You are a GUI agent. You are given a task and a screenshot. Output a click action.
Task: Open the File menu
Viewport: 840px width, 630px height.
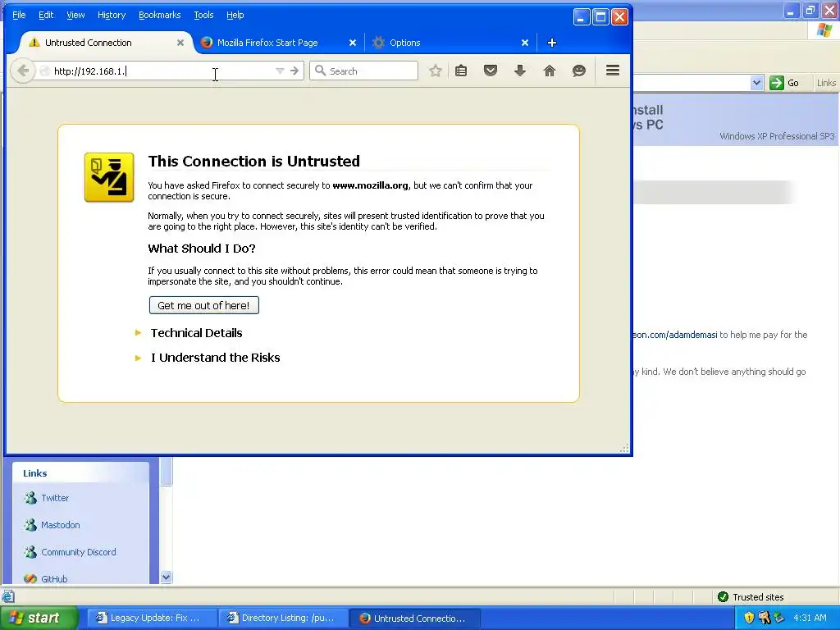point(19,15)
